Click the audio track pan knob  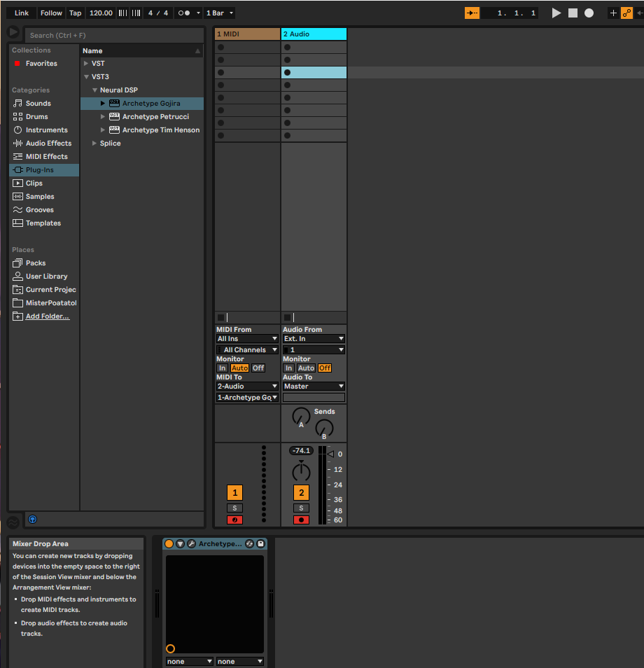pos(301,471)
